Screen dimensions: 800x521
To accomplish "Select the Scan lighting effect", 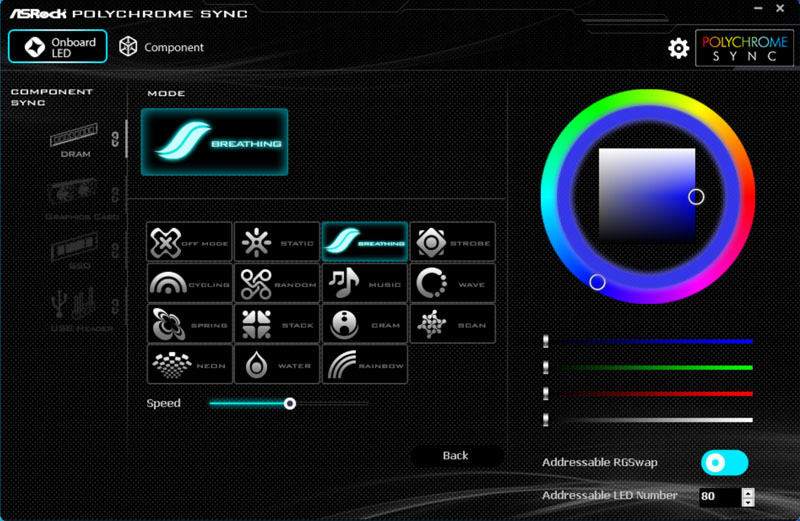I will coord(453,324).
